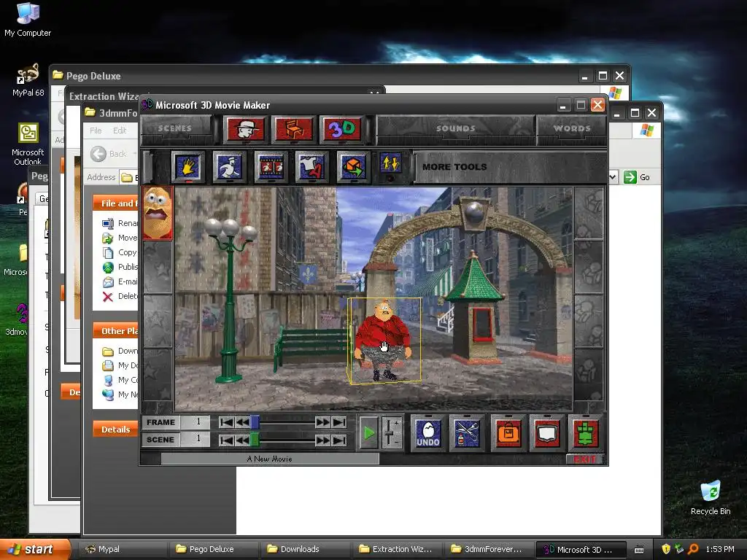
Task: Click the Frame number field
Action: (196, 422)
